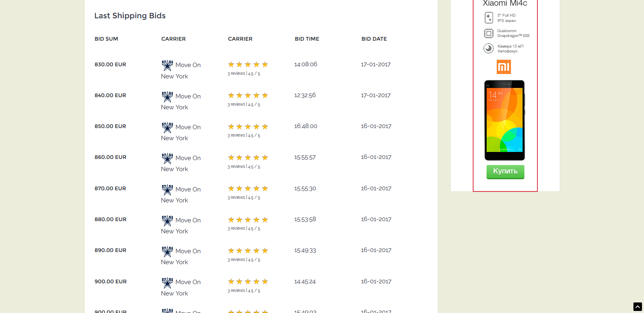Open the 3 reviews text in the 870.00 EUR row

tap(236, 198)
